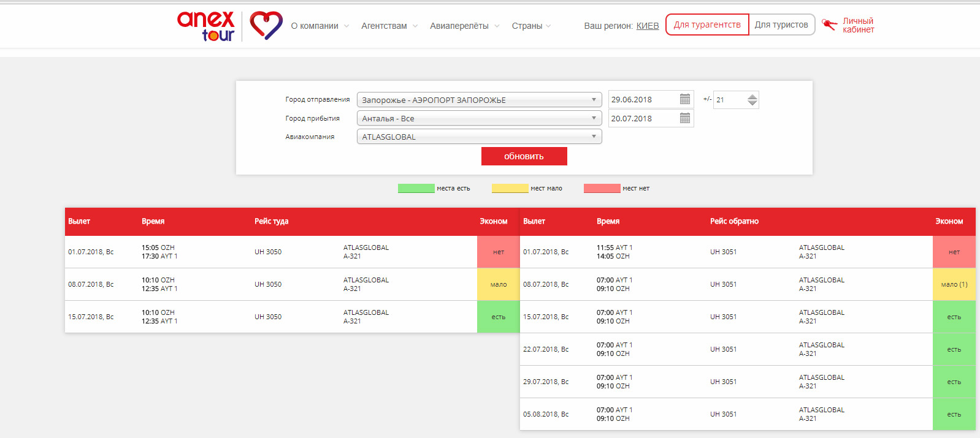Open calendar for 29.06.2018 date field
The width and height of the screenshot is (980, 438).
tap(685, 99)
